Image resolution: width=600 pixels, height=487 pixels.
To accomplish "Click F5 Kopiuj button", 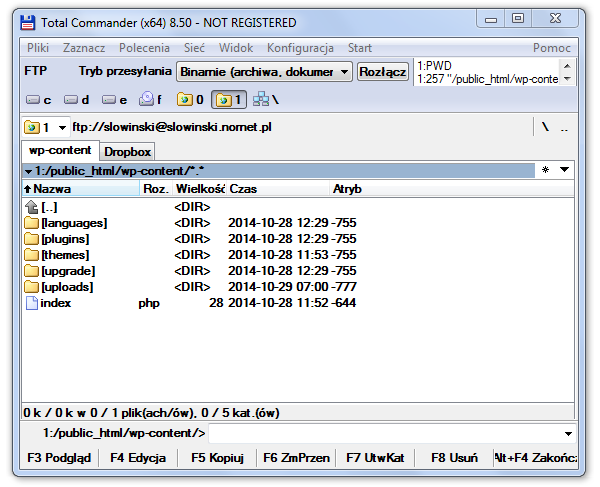I will [x=217, y=458].
